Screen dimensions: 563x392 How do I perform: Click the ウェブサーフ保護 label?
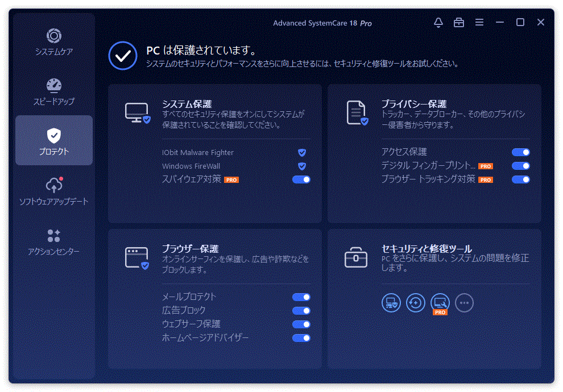[191, 324]
